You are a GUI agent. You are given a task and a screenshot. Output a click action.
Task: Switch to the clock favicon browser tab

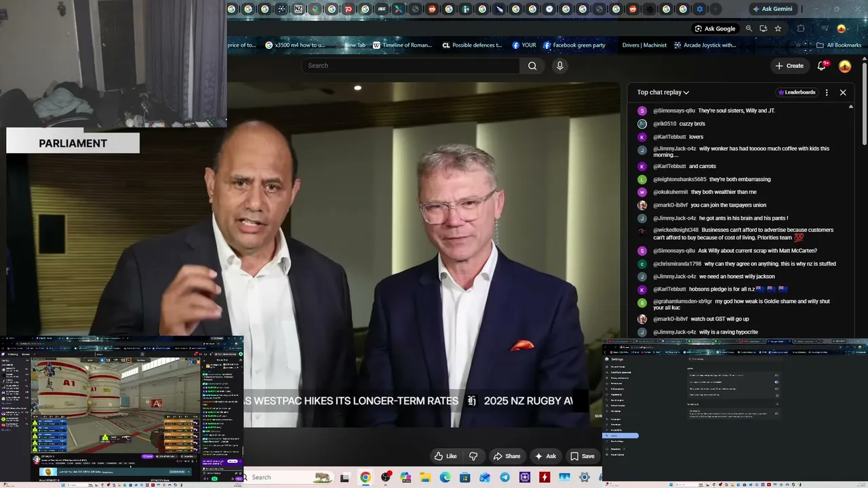pos(549,9)
